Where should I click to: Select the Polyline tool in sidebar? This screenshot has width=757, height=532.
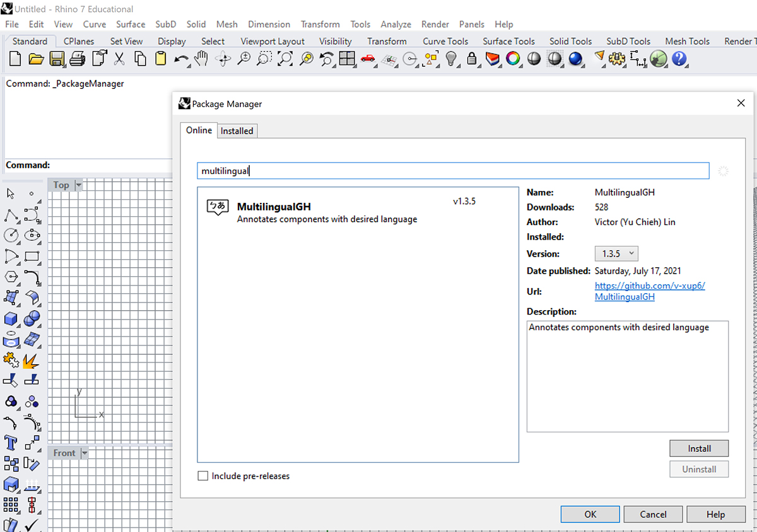click(x=11, y=215)
